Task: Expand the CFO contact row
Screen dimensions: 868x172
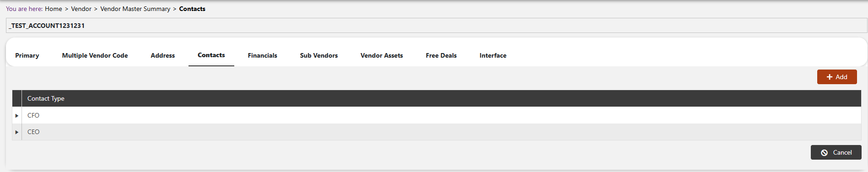Action: 17,115
